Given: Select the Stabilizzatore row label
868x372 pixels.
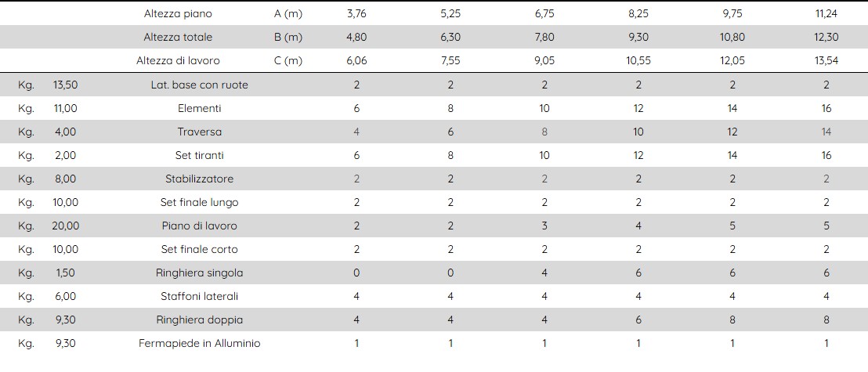Looking at the screenshot, I should 199,179.
